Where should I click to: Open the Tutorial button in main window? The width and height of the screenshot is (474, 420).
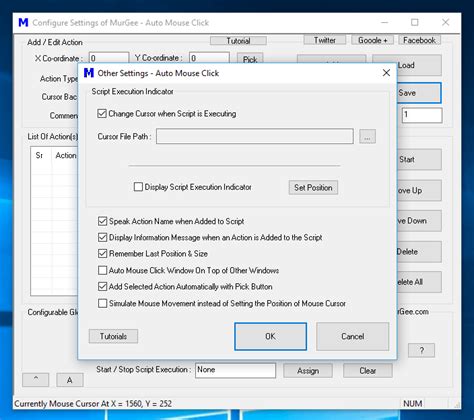click(238, 41)
